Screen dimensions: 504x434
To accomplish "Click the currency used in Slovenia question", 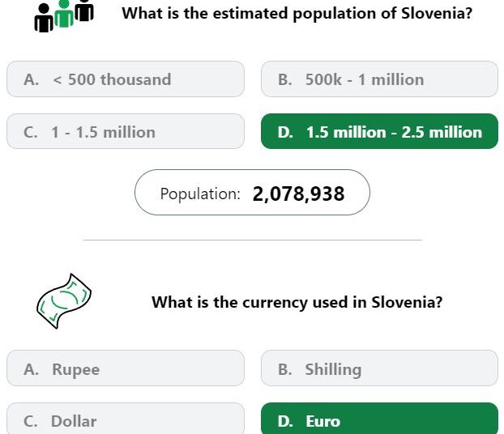I will coord(297,302).
